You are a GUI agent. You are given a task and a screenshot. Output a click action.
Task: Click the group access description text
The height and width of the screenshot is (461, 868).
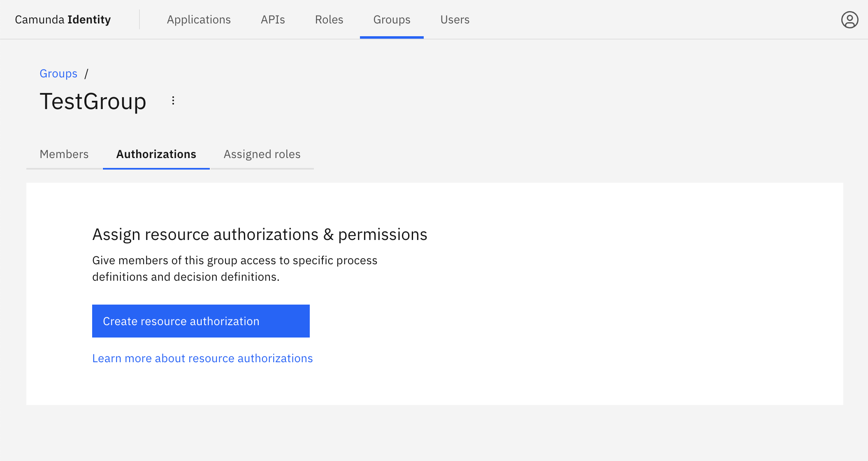click(234, 268)
